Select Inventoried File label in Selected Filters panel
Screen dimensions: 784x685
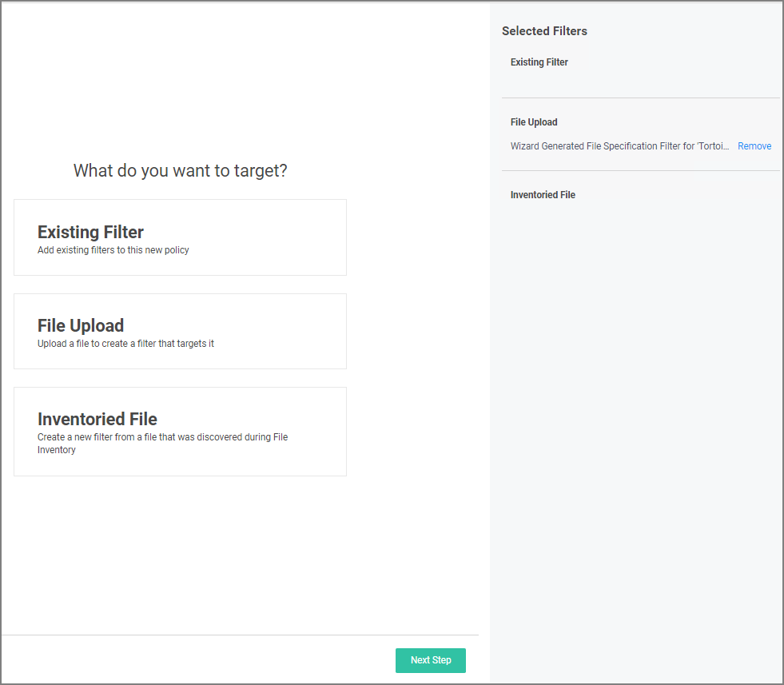pos(543,195)
